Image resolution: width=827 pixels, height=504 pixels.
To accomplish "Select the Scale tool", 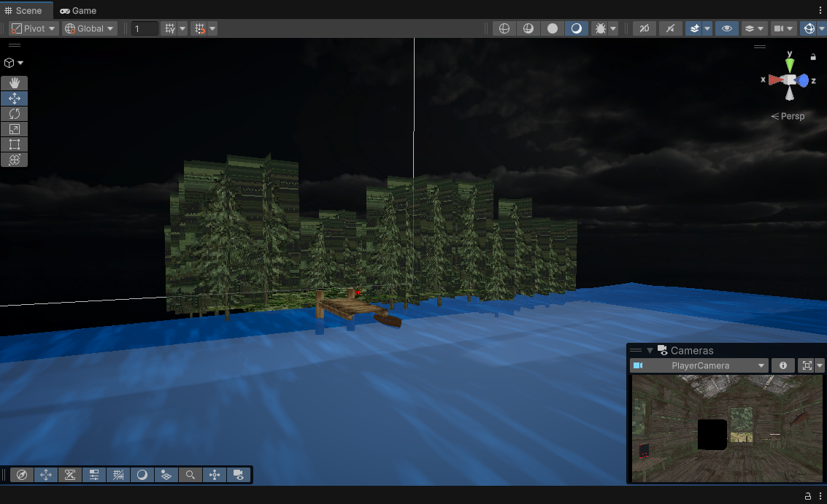I will click(15, 129).
